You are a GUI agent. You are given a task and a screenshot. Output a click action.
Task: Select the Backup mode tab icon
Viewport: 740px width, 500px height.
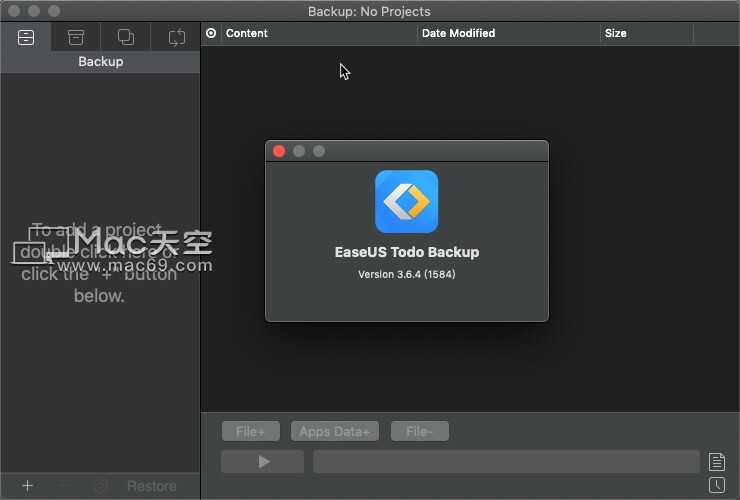(26, 37)
